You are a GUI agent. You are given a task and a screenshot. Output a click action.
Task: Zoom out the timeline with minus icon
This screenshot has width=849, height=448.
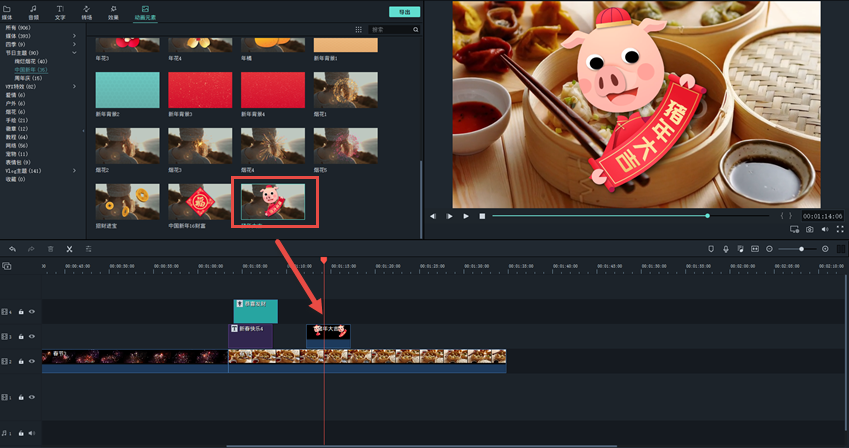[769, 249]
